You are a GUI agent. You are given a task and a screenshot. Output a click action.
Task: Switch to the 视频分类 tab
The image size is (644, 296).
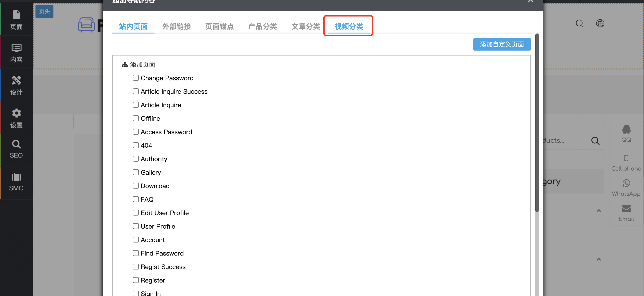click(348, 26)
